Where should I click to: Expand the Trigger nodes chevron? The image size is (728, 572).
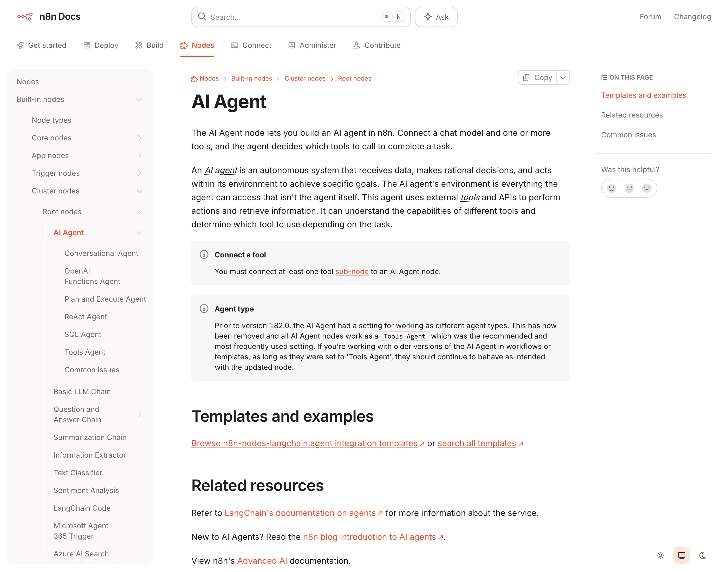[140, 173]
